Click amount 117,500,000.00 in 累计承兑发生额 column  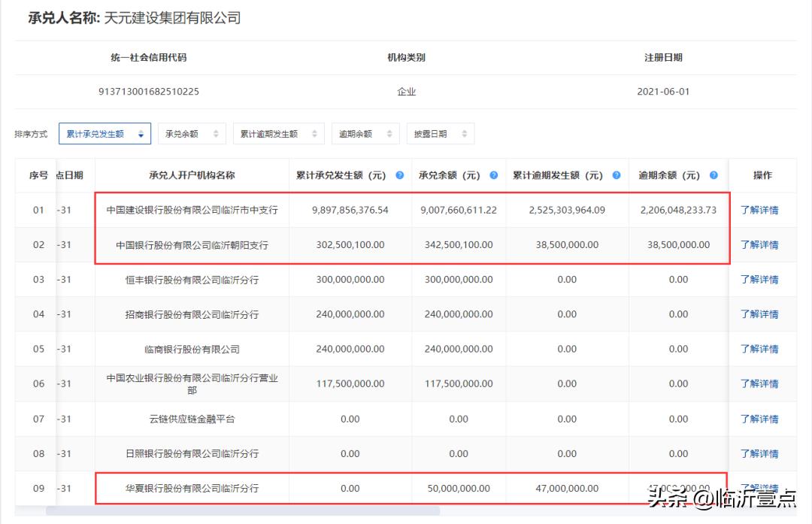pos(350,383)
